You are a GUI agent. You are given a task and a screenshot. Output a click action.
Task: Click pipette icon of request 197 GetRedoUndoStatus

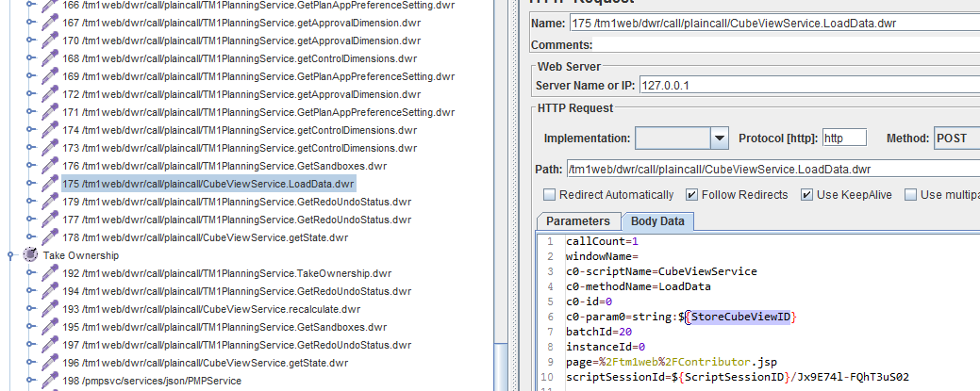pyautogui.click(x=49, y=346)
